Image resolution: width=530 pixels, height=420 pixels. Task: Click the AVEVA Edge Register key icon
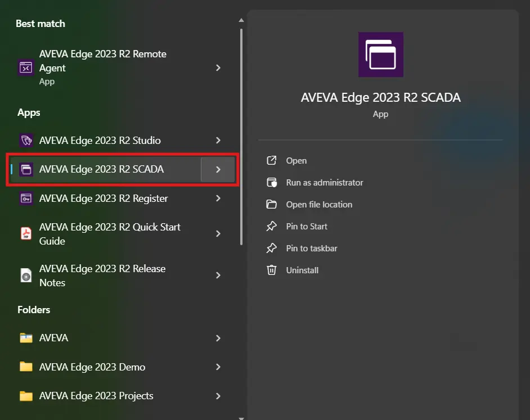click(26, 198)
